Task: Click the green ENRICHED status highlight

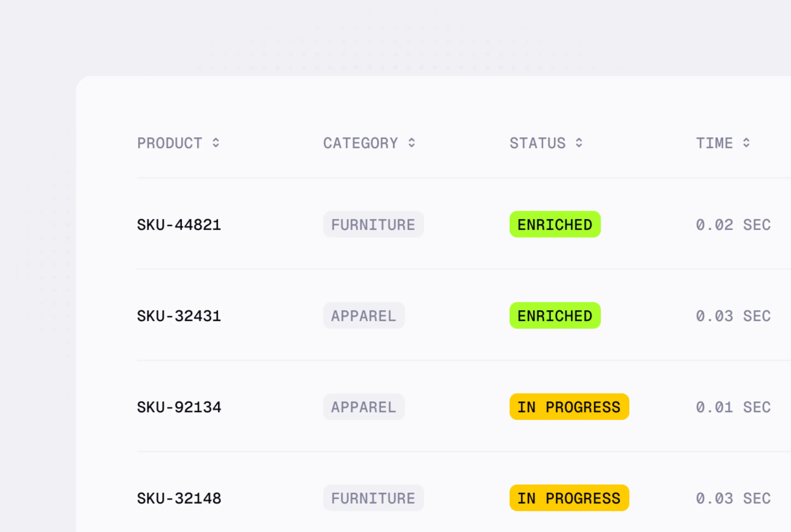Action: click(x=555, y=224)
